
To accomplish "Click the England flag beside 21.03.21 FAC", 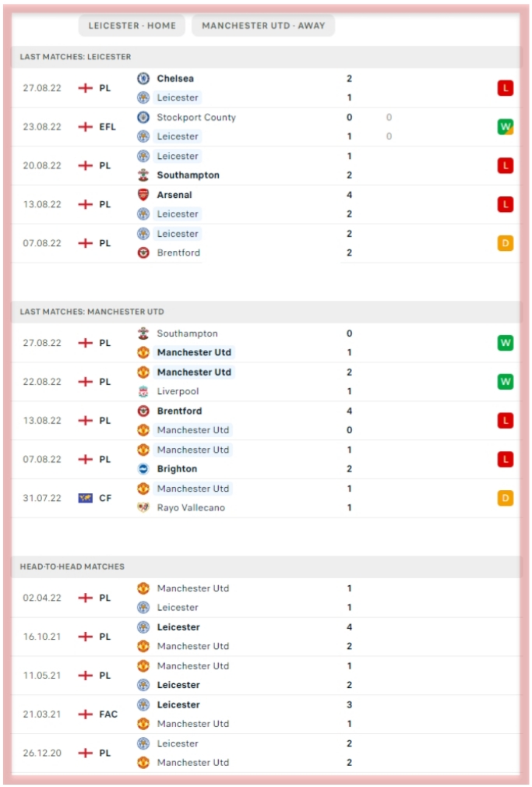I will [x=86, y=714].
